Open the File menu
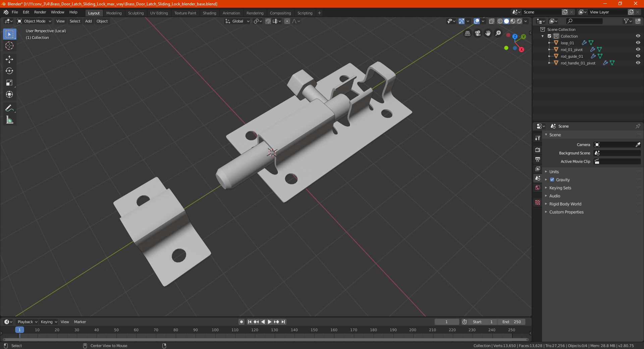The image size is (644, 349). click(15, 12)
